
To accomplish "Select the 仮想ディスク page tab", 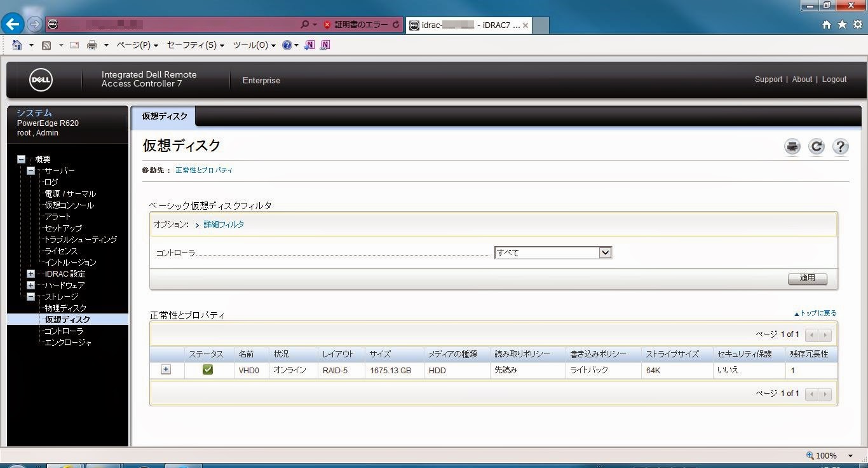I will 165,116.
